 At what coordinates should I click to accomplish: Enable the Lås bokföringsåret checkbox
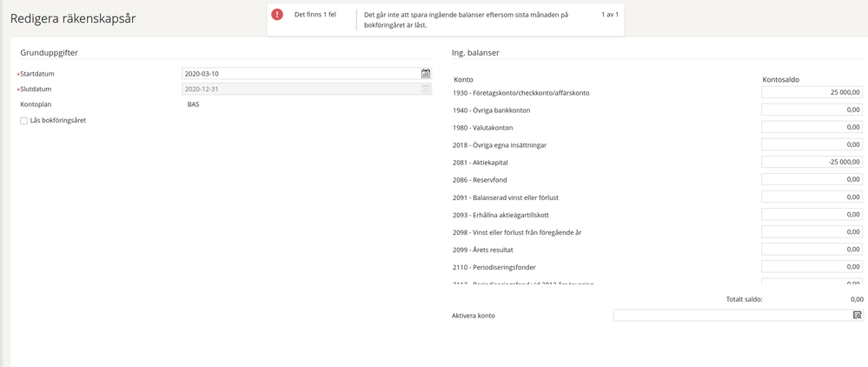pyautogui.click(x=23, y=120)
